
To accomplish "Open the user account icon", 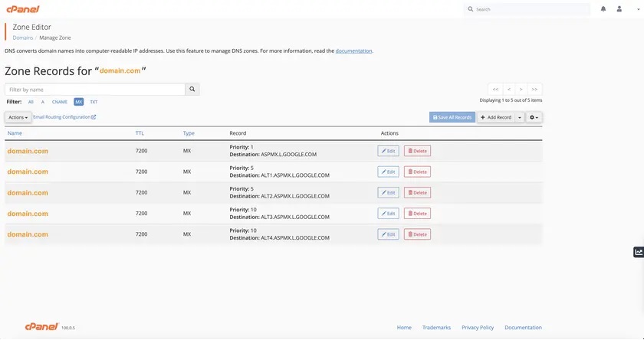I will click(619, 9).
